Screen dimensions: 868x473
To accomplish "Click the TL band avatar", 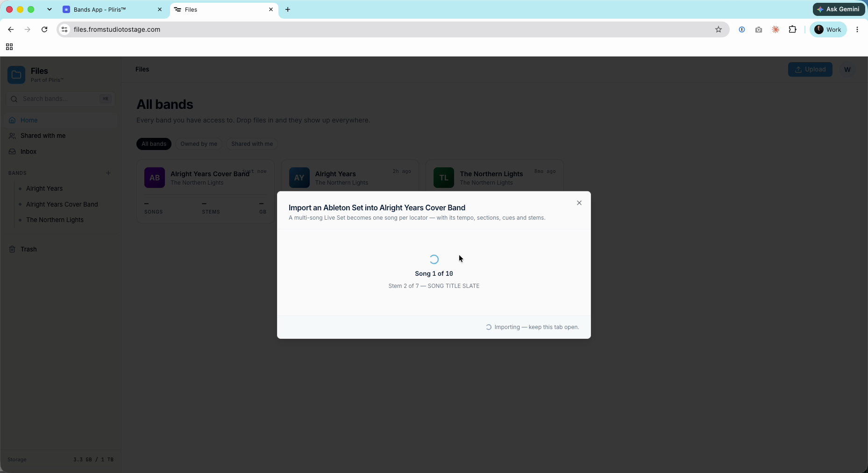I will [x=444, y=178].
